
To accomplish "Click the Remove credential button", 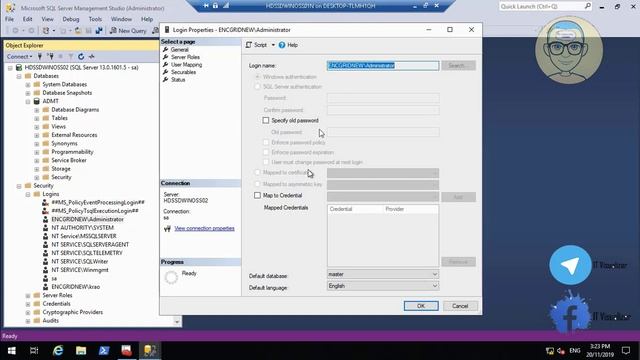I will (x=458, y=262).
